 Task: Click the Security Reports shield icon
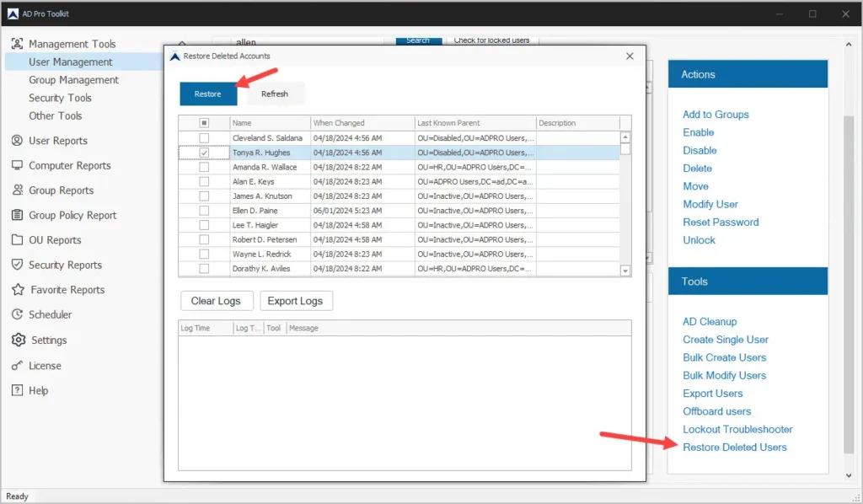coord(17,265)
